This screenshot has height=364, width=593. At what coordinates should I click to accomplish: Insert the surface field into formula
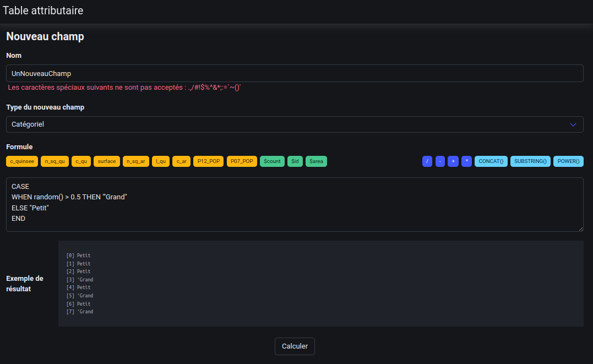(x=107, y=161)
